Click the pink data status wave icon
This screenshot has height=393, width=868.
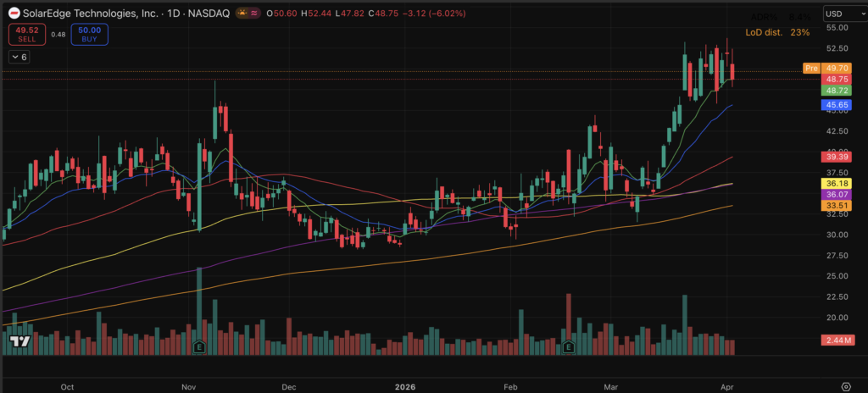click(x=253, y=14)
